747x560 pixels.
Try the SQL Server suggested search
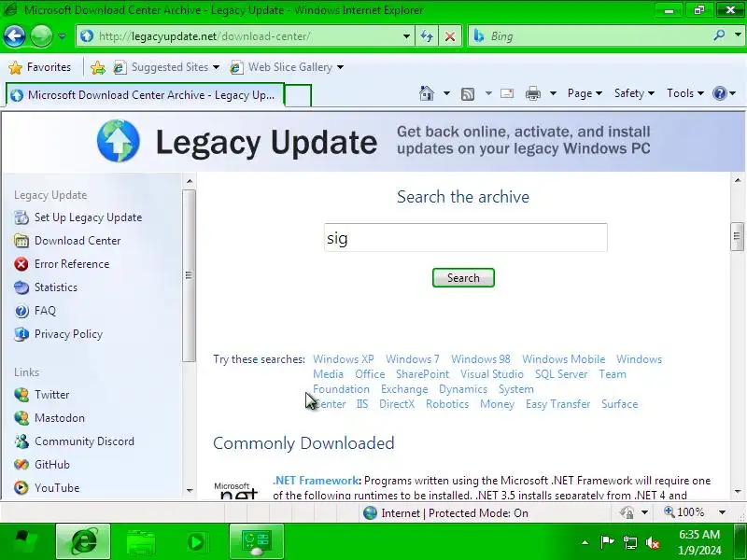click(561, 374)
